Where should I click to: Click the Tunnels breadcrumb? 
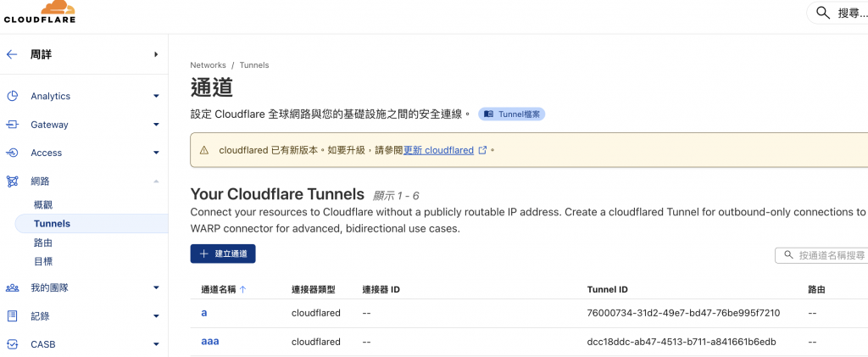254,64
